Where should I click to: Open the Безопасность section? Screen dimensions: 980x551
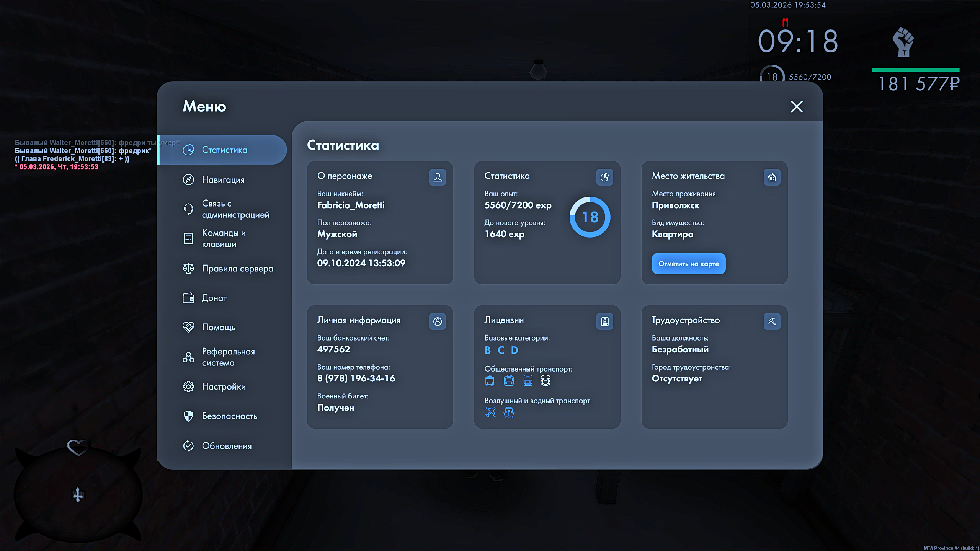click(229, 416)
